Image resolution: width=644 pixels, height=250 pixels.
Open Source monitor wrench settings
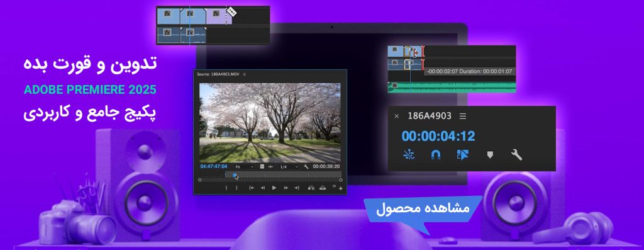click(x=306, y=167)
